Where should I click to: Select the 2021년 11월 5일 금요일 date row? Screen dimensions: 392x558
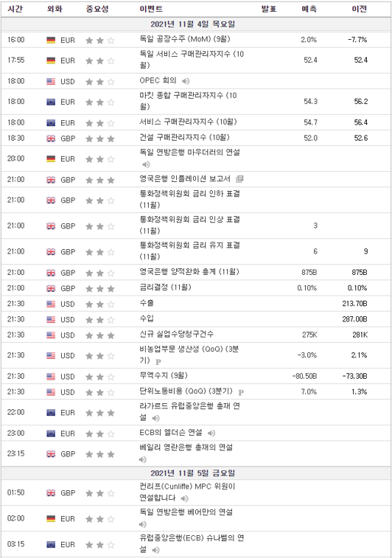pyautogui.click(x=196, y=473)
